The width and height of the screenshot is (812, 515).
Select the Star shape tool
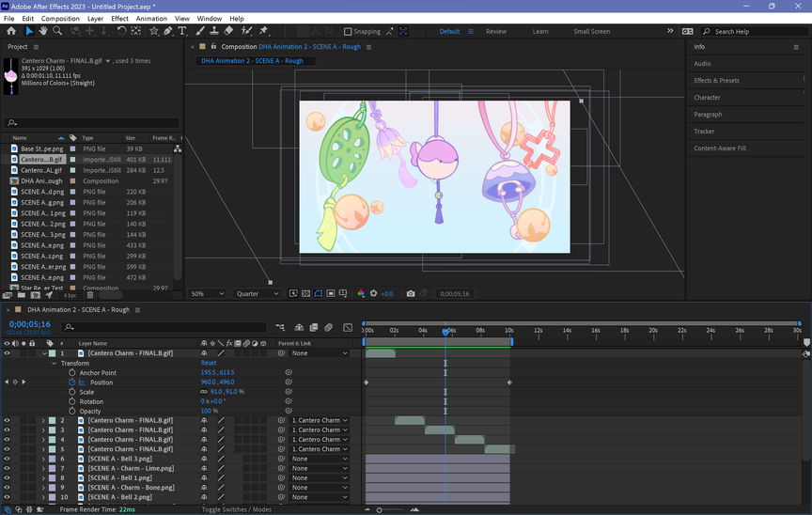pyautogui.click(x=154, y=31)
